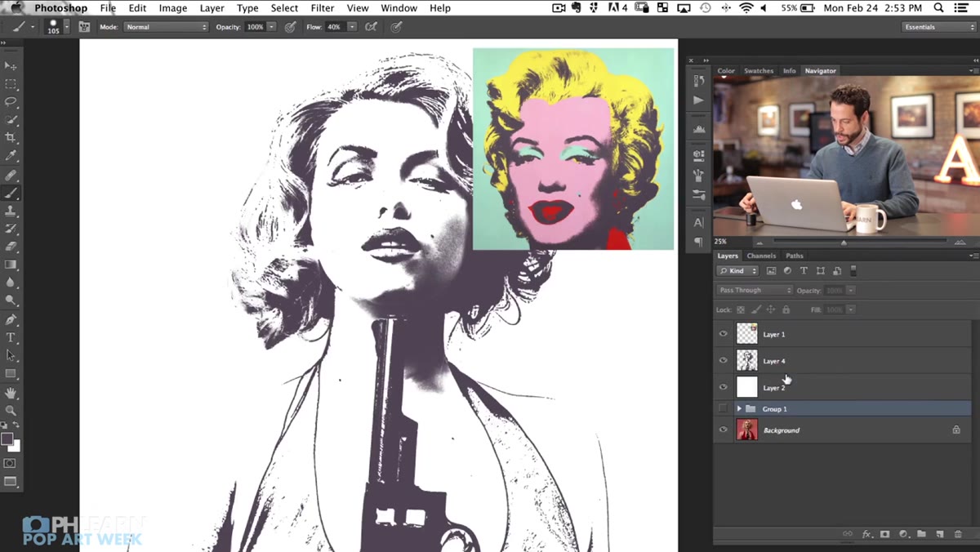Select the Horizontal Type tool
This screenshot has height=552, width=980.
coord(11,338)
